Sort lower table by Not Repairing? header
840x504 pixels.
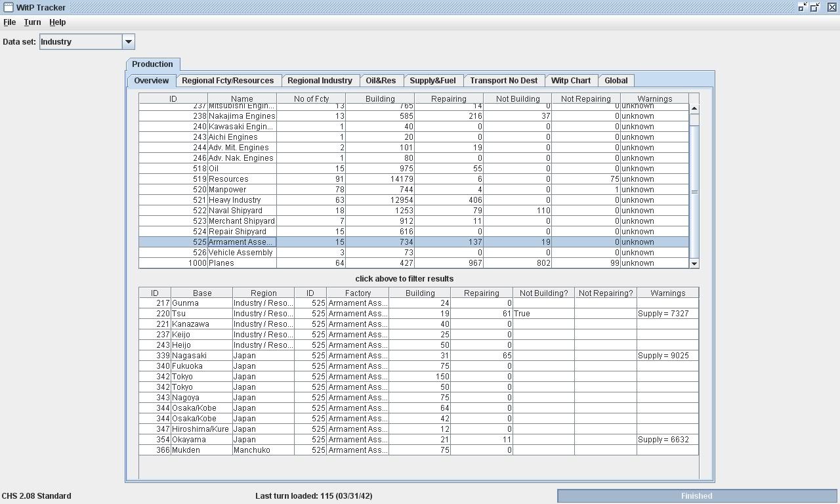point(606,293)
